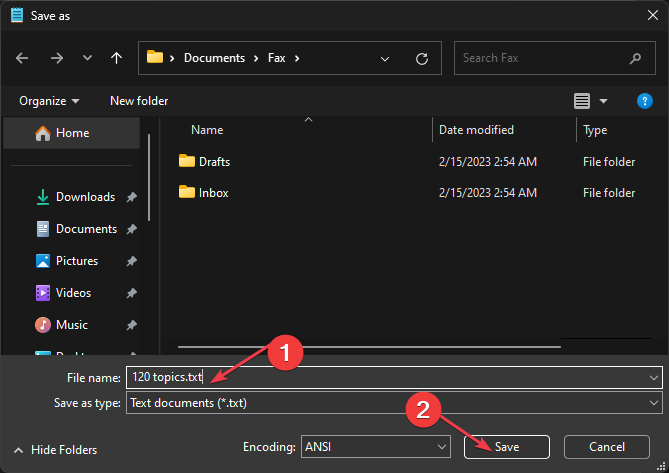Click Inbox File folder type cell
669x473 pixels.
click(x=609, y=193)
